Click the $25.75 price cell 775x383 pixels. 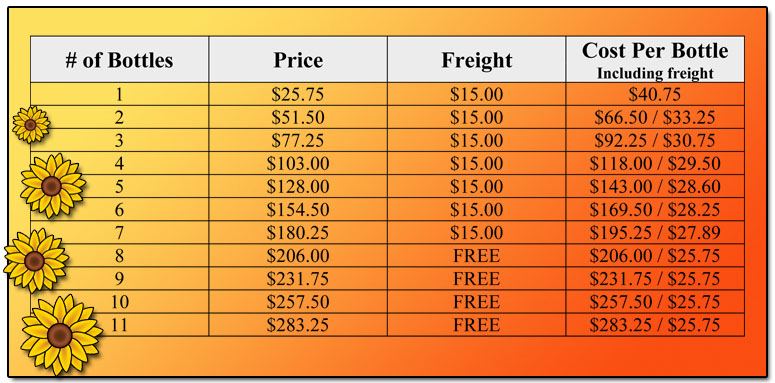click(x=298, y=94)
